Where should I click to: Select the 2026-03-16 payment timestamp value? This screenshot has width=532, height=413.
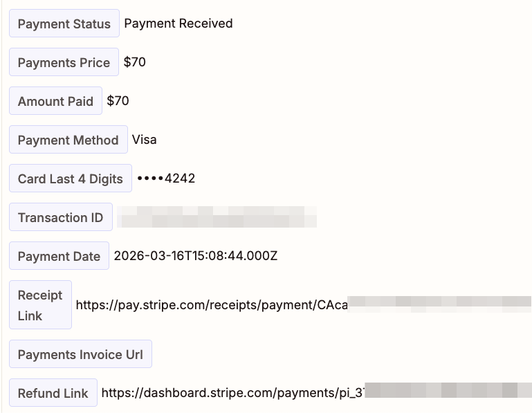195,256
